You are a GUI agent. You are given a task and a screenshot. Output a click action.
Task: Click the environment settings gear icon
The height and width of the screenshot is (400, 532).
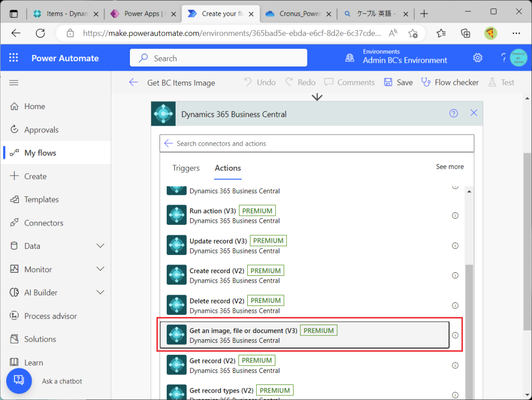pos(477,58)
